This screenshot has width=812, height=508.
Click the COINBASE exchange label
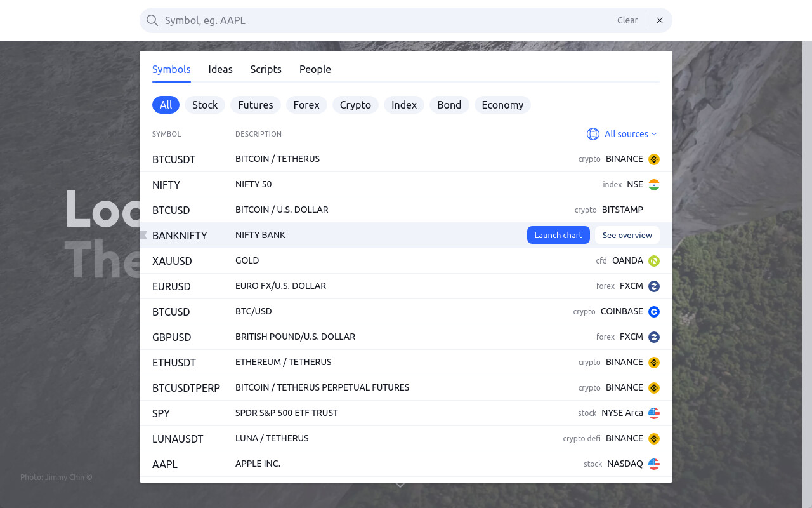tap(622, 311)
